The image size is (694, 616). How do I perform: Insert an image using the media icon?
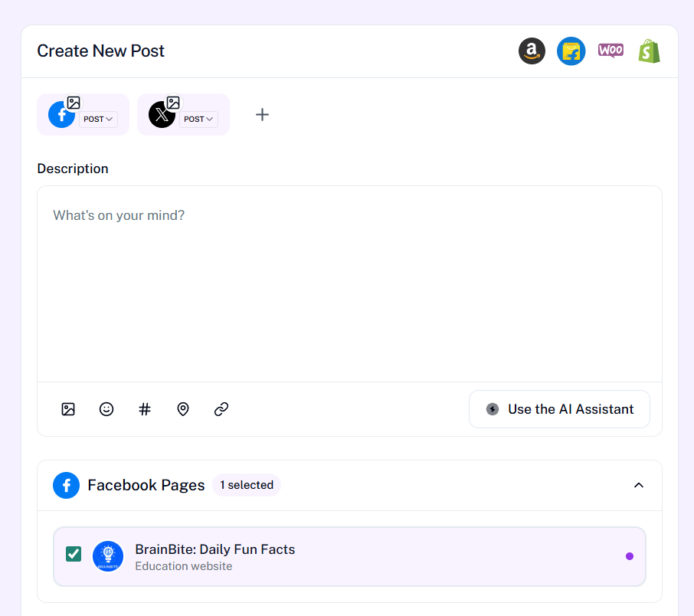(68, 409)
